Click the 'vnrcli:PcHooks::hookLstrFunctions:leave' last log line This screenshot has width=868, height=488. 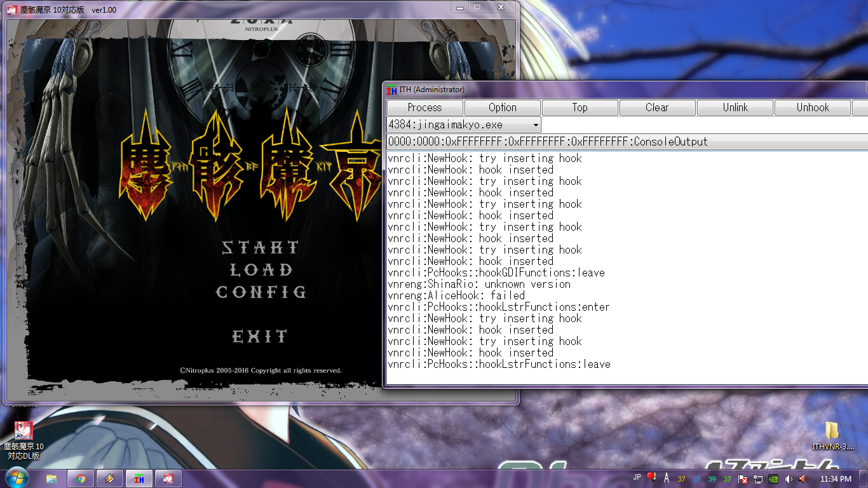pos(499,364)
